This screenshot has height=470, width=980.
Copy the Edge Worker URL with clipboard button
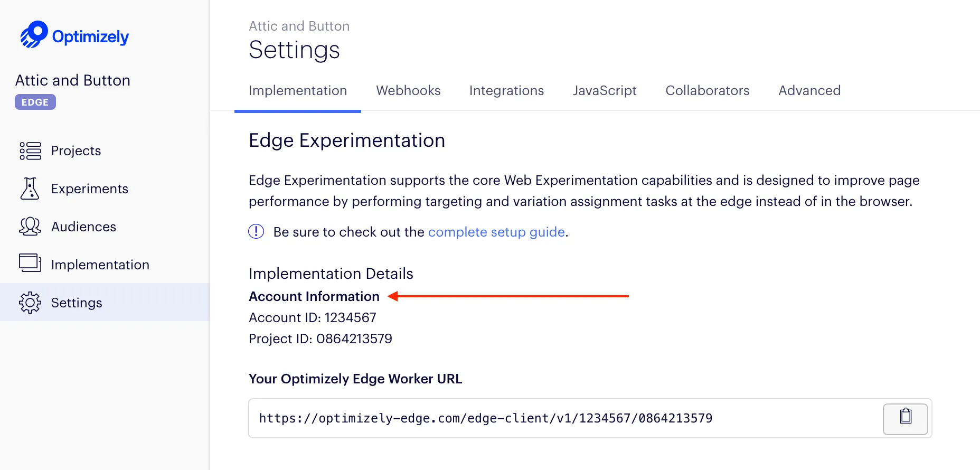[905, 419]
